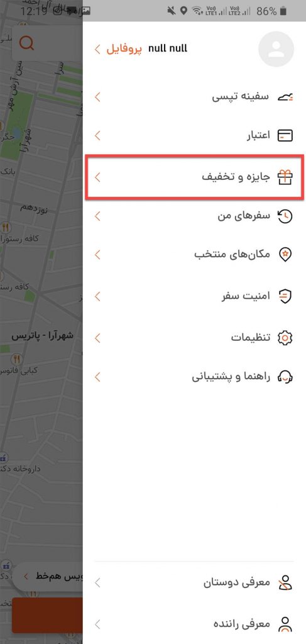Tap the muted sound status icon
The image size is (306, 644).
pos(171,11)
